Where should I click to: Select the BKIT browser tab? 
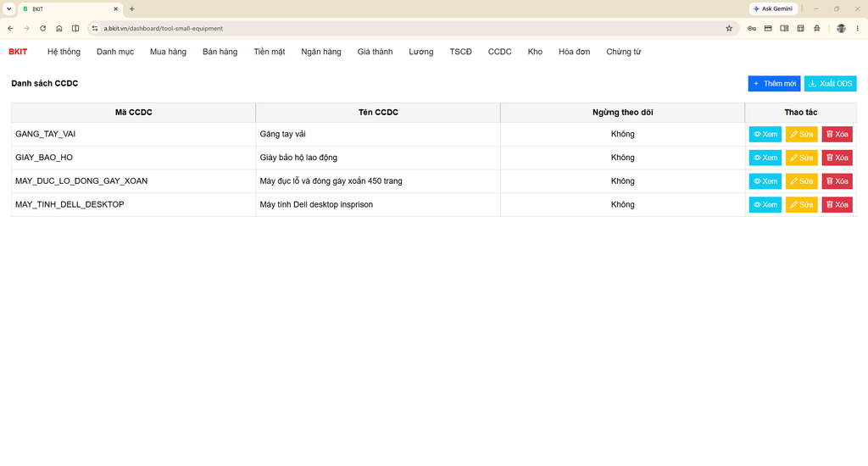[x=70, y=8]
